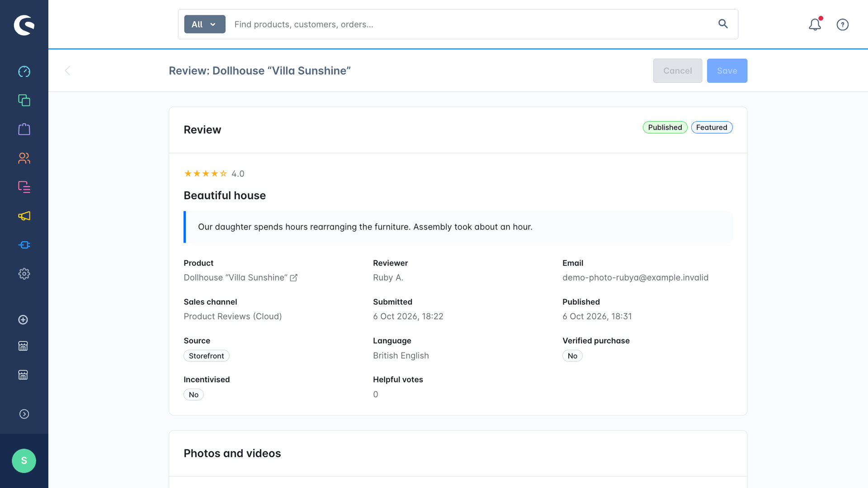This screenshot has width=868, height=488.
Task: Go back using the left chevron arrow
Action: [x=67, y=70]
